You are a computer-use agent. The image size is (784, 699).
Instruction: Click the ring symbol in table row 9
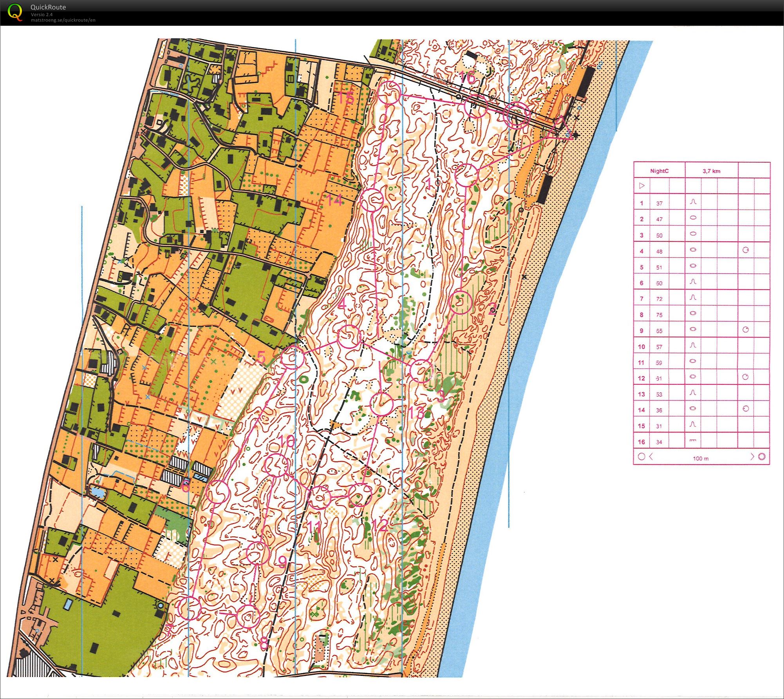coord(746,330)
